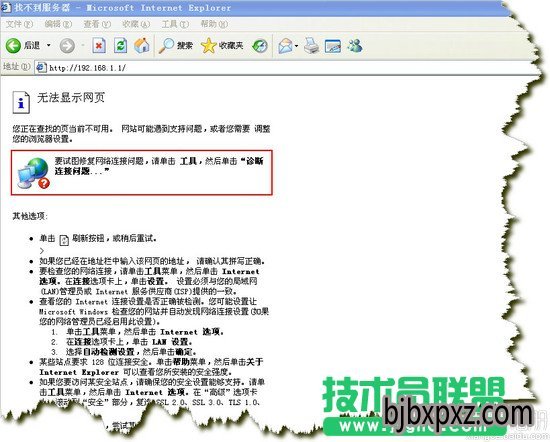Screen dimensions: 550x442
Task: Open the History/Media round icon
Action: tap(260, 46)
